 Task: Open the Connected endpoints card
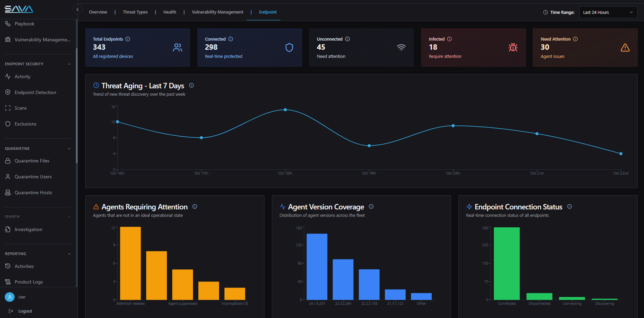pyautogui.click(x=250, y=47)
